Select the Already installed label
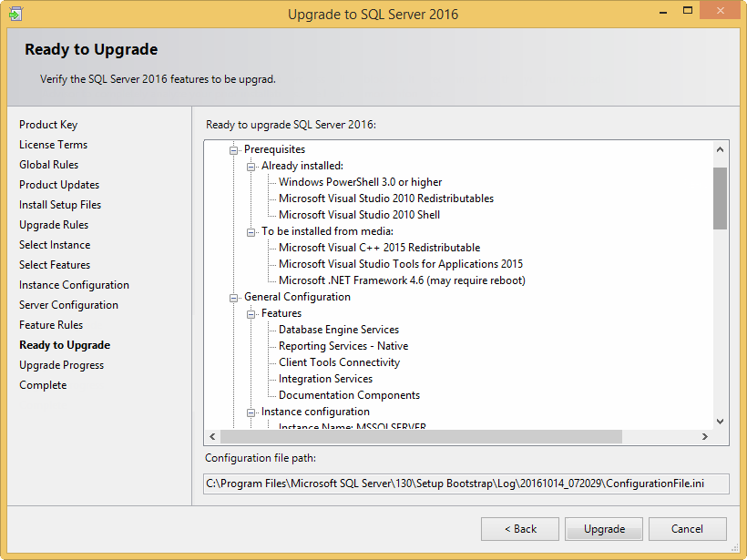 pos(302,166)
